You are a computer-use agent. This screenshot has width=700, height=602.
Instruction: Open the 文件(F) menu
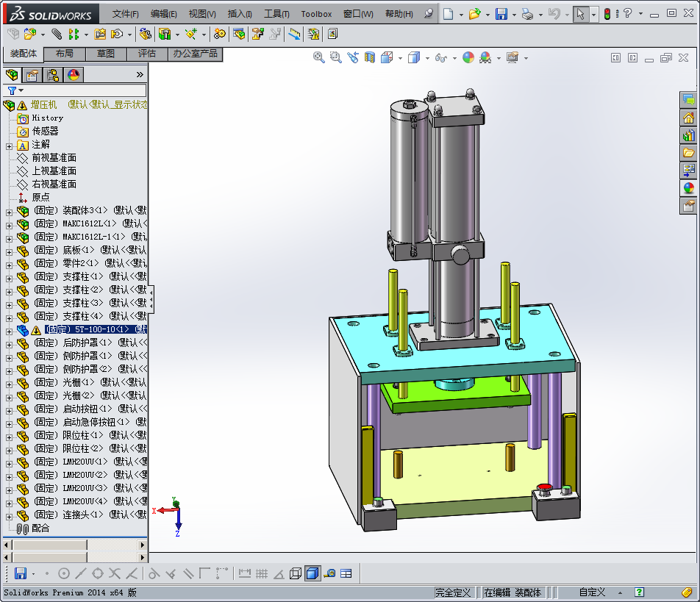126,14
